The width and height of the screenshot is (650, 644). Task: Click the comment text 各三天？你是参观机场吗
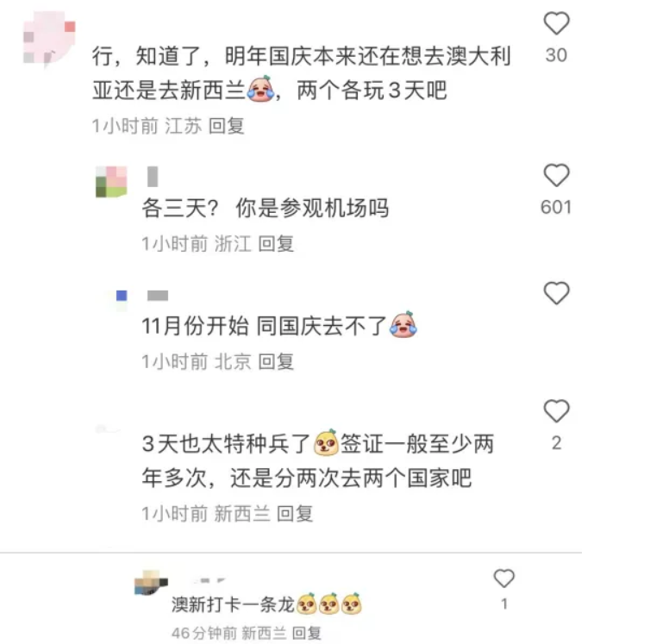pyautogui.click(x=266, y=208)
